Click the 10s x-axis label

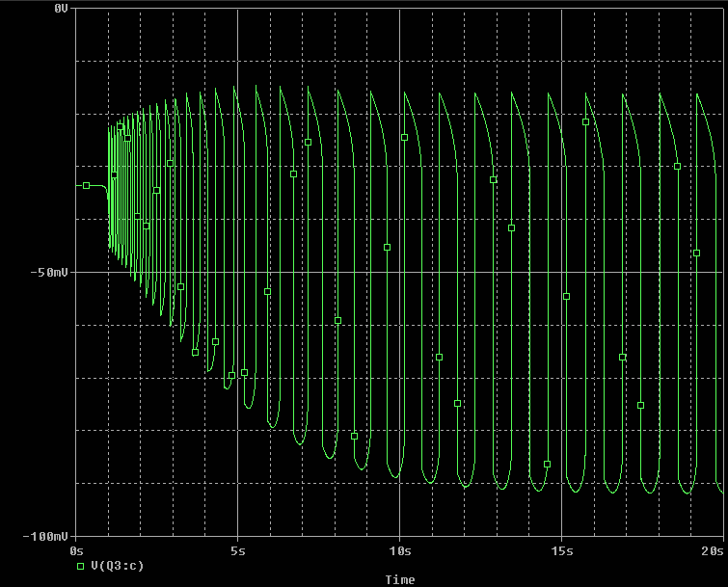click(400, 550)
